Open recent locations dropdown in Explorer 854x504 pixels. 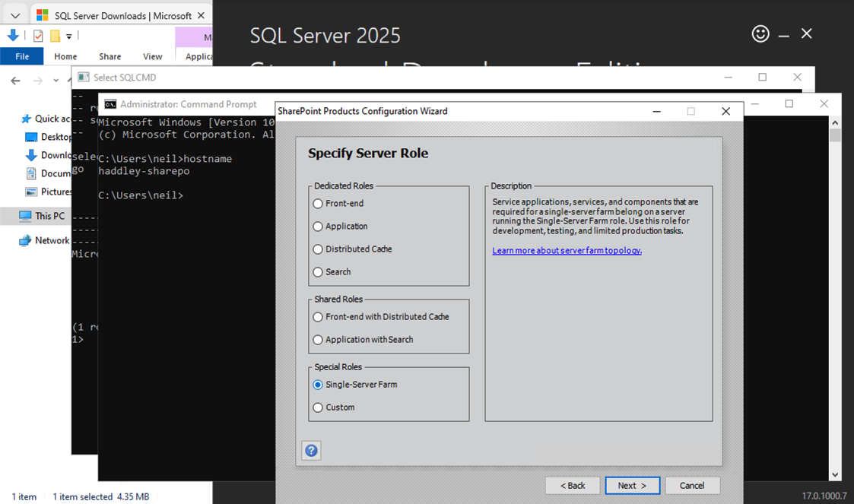56,81
